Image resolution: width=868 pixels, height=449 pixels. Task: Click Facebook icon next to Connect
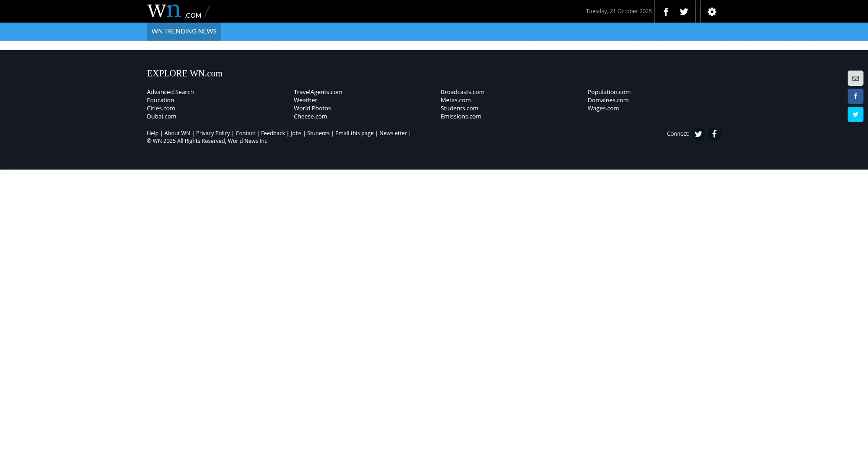tap(714, 134)
